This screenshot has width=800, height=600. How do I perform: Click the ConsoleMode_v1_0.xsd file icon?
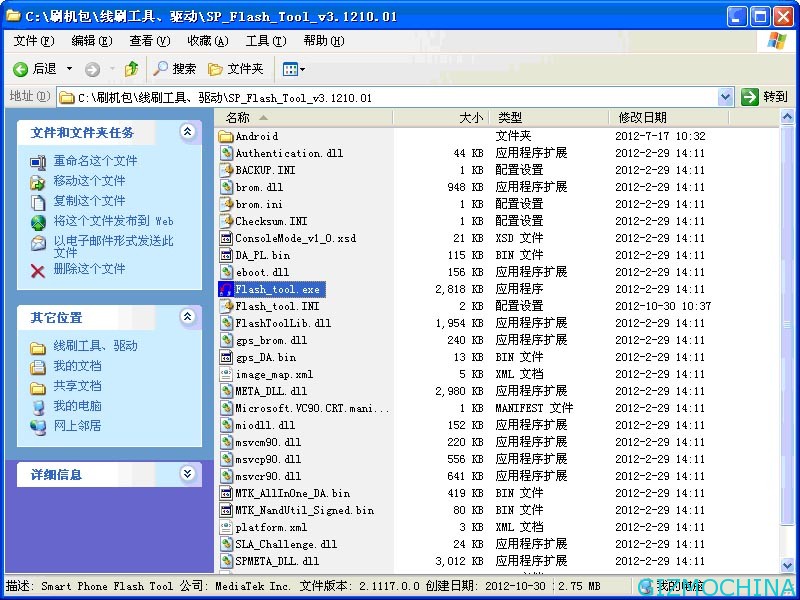(226, 238)
